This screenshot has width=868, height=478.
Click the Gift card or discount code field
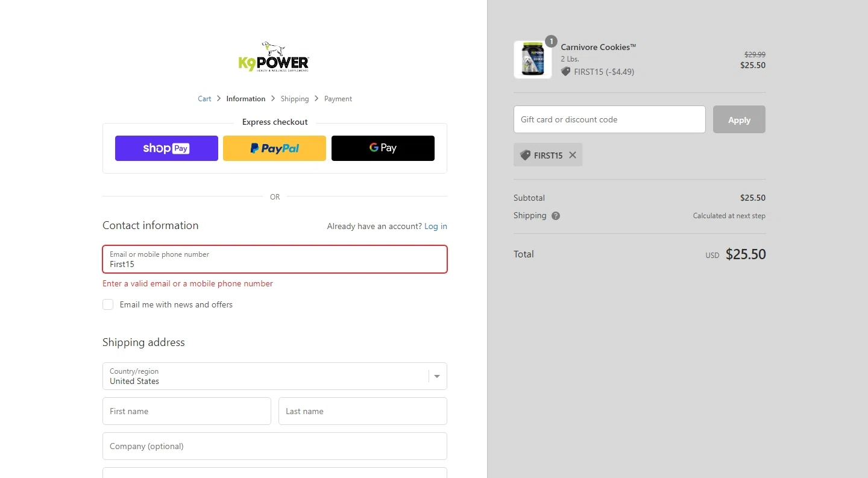[x=609, y=119]
